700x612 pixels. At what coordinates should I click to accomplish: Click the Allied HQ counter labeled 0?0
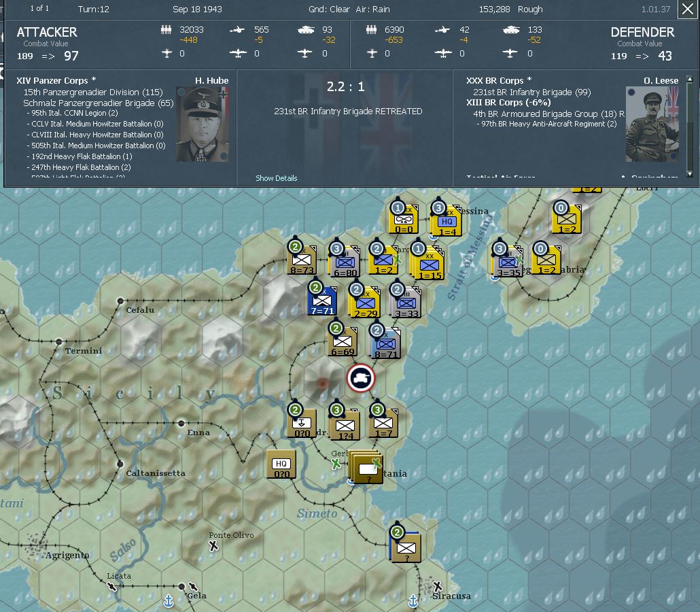click(281, 464)
